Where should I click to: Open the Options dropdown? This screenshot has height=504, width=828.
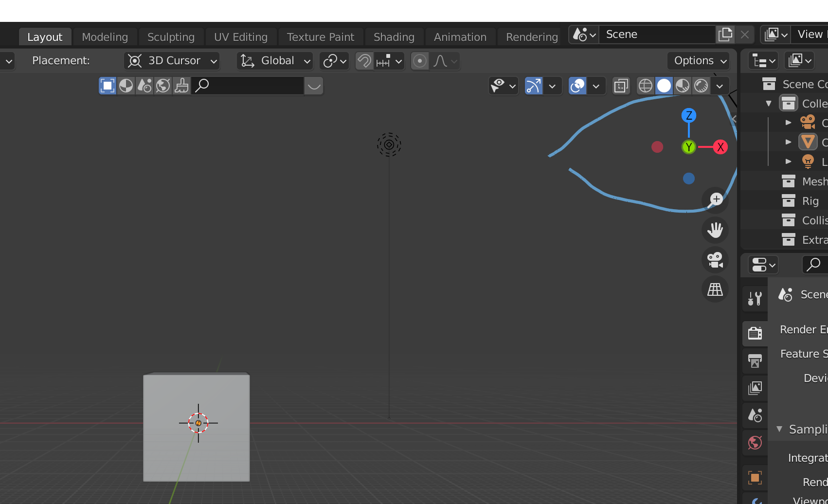pyautogui.click(x=699, y=61)
